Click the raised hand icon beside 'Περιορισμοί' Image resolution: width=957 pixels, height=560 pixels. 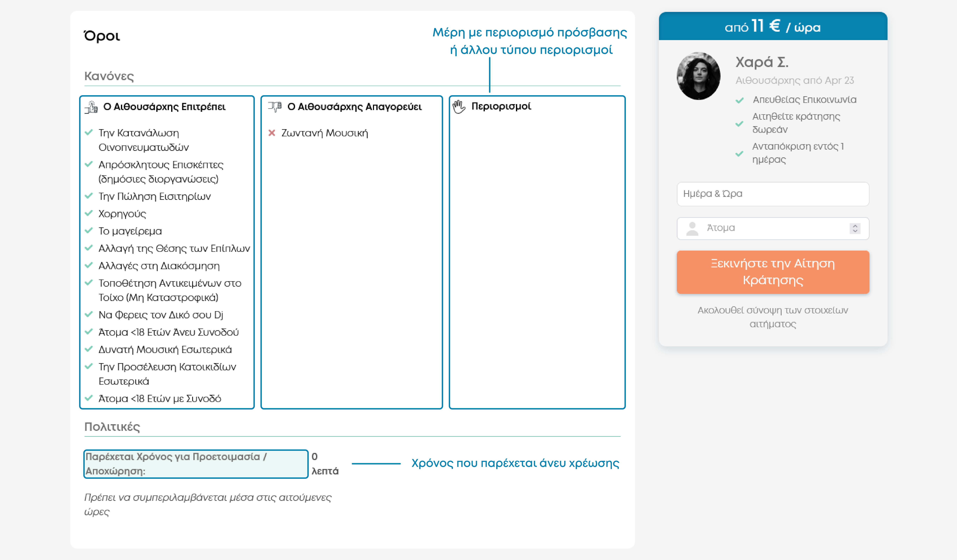459,107
